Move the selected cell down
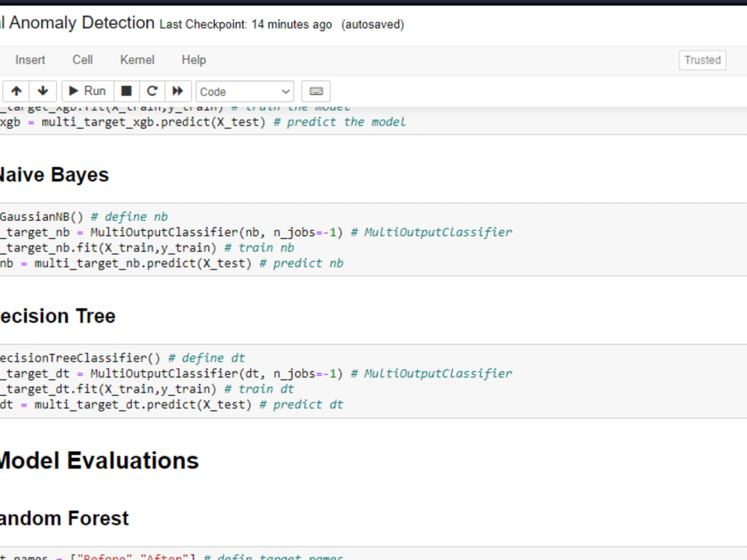Image resolution: width=747 pixels, height=560 pixels. click(x=43, y=90)
